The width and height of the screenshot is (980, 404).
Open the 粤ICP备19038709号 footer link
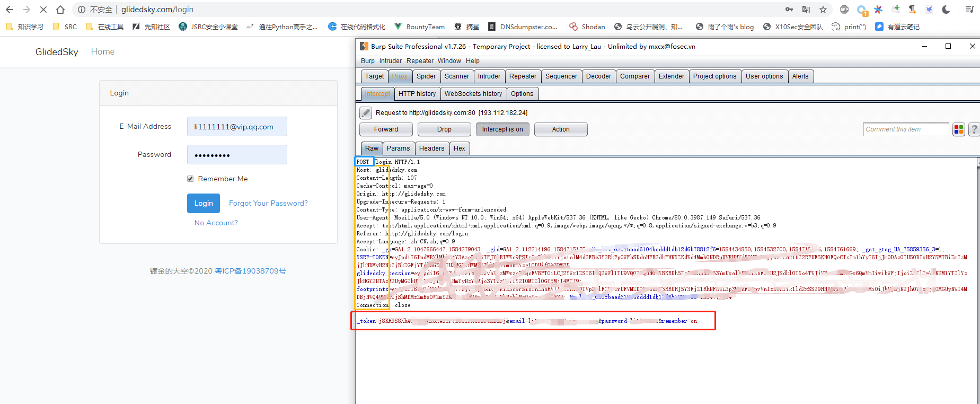(x=250, y=271)
